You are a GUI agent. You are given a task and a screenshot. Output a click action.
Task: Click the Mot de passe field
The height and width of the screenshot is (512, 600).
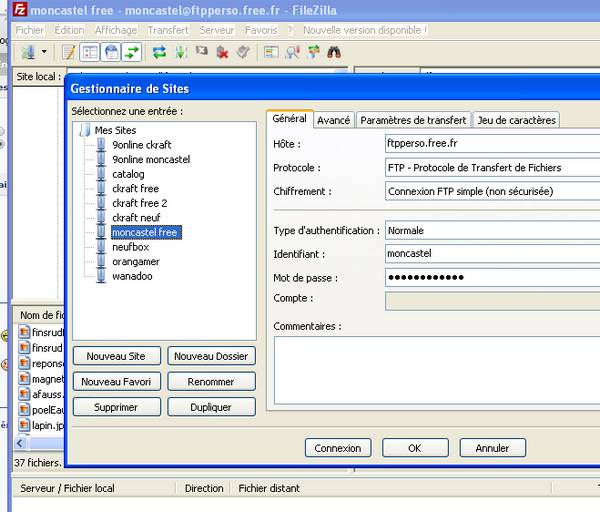click(x=492, y=277)
